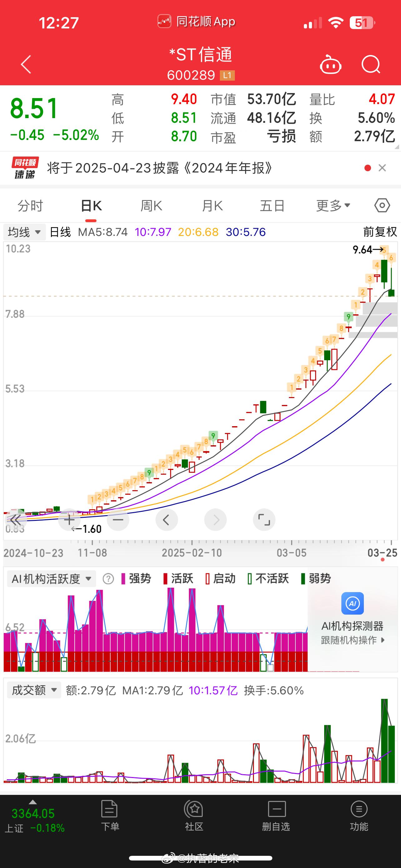Tap the 同花顺 App return banner

[x=197, y=22]
